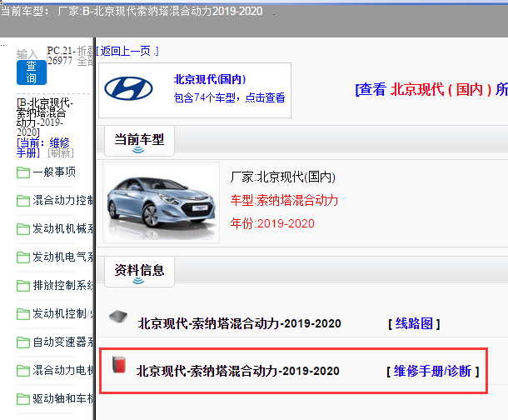Click 包含74个车型，点击查看 link

click(229, 97)
